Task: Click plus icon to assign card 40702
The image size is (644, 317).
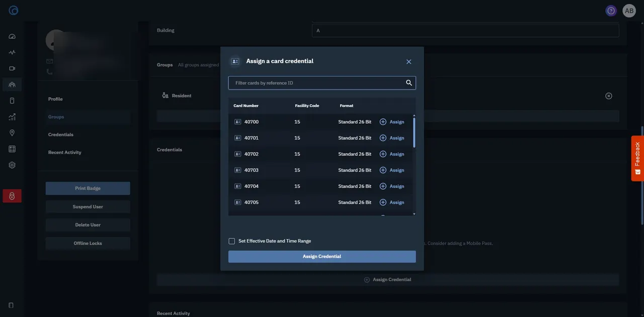Action: 383,154
